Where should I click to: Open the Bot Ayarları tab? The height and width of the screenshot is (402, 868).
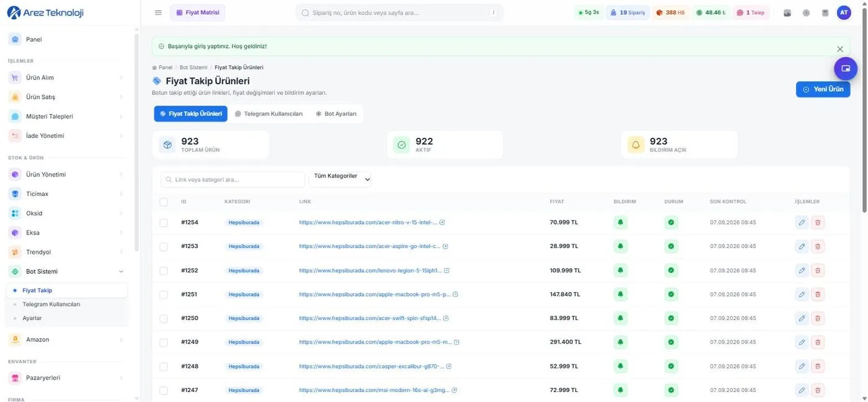tap(336, 114)
